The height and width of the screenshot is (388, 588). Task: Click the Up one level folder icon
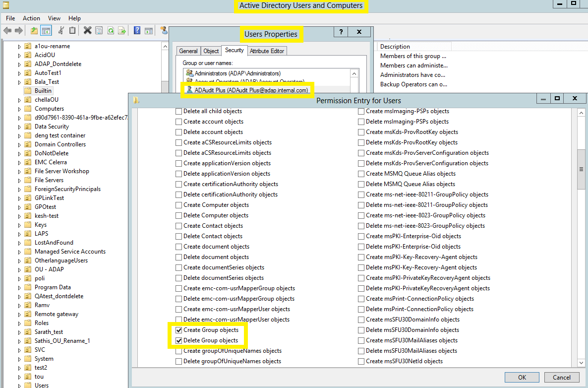(34, 31)
